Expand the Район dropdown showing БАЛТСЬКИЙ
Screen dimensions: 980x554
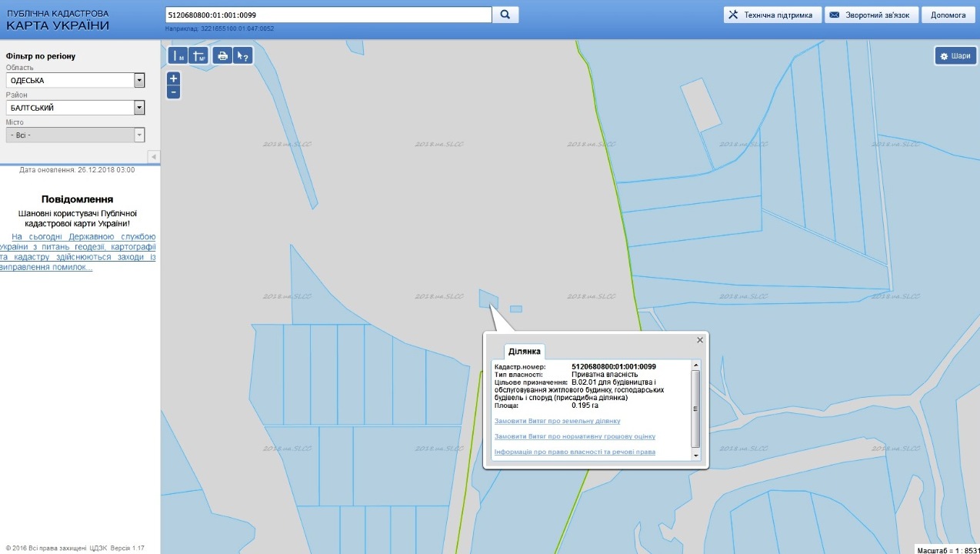[139, 108]
